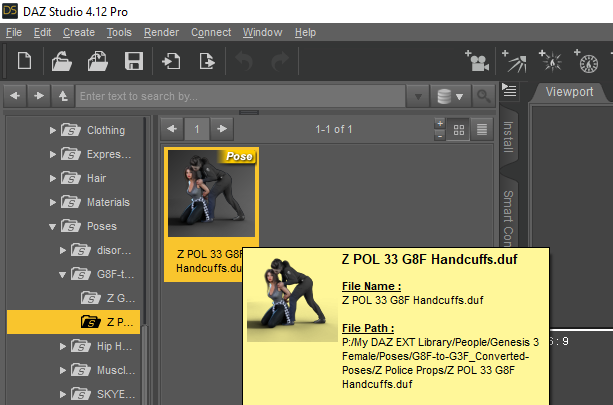Open the Install side tab
The image size is (613, 405).
click(508, 137)
